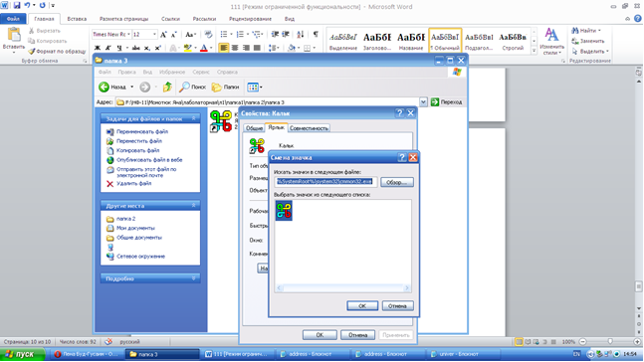The image size is (644, 362).
Task: Click the icon file path input field
Action: 325,181
